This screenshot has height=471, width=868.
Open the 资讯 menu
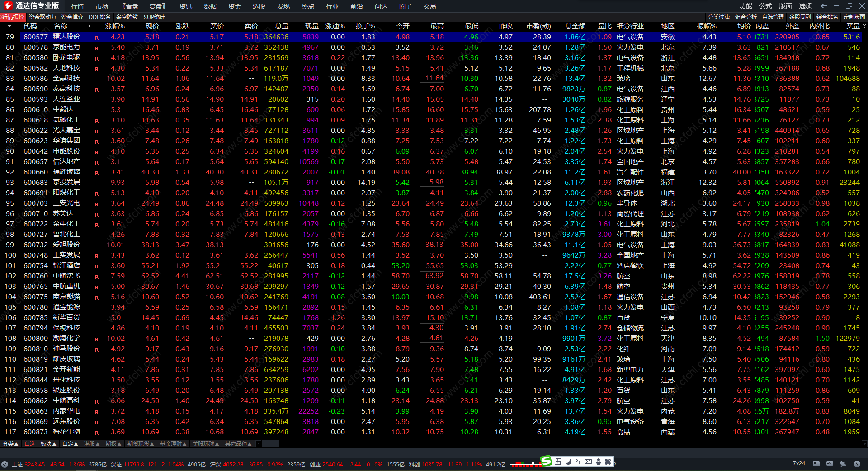coord(186,6)
